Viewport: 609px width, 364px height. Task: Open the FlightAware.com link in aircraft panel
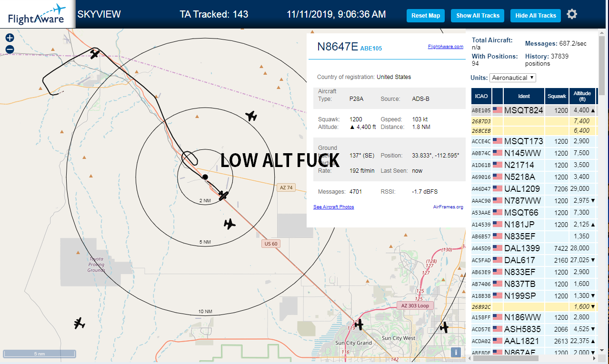pyautogui.click(x=445, y=47)
